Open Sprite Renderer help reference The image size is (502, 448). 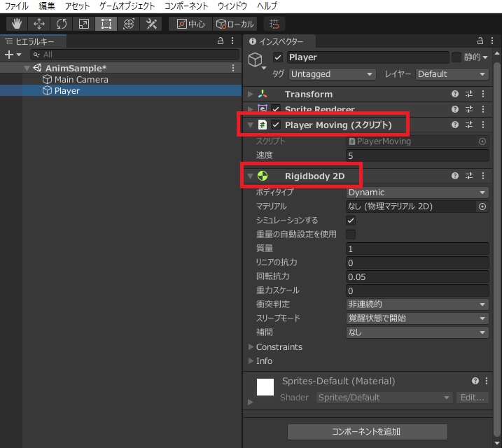(455, 109)
